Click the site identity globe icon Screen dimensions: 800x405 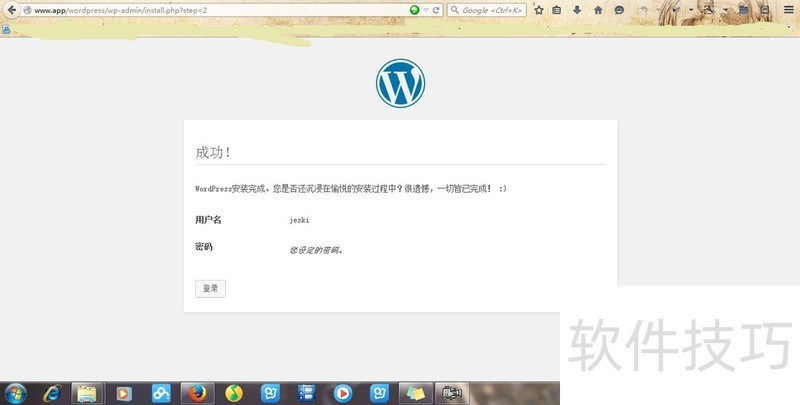click(28, 10)
